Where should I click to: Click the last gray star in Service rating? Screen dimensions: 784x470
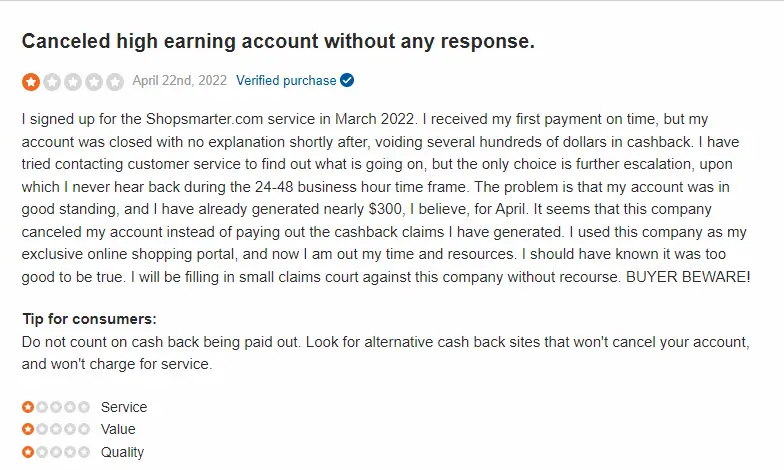click(x=84, y=407)
